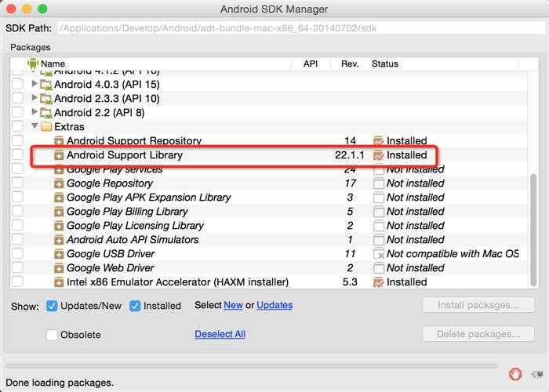Expand the Android 4.0.3 (API 15) node
Viewport: 549px width, 392px height.
point(35,84)
